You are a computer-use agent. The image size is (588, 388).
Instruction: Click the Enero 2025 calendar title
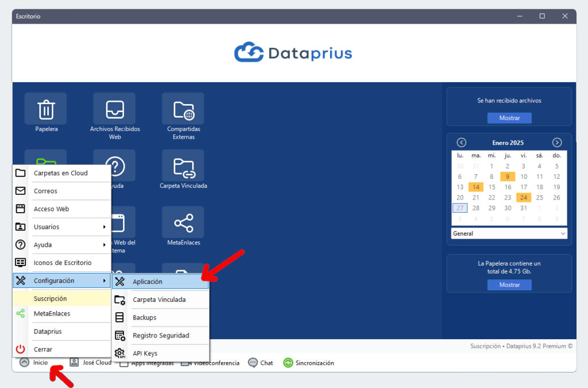[508, 143]
